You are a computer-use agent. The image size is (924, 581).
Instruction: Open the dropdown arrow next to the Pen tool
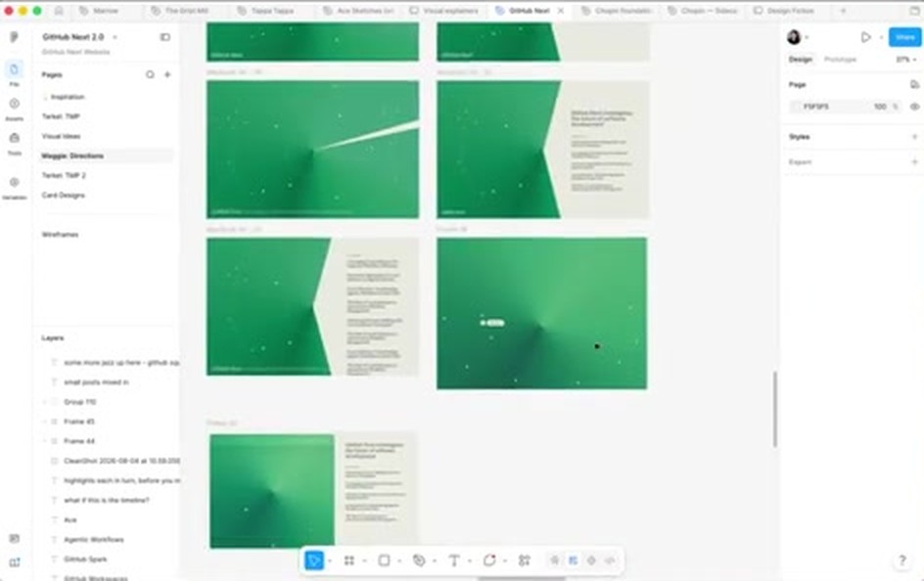coord(435,560)
